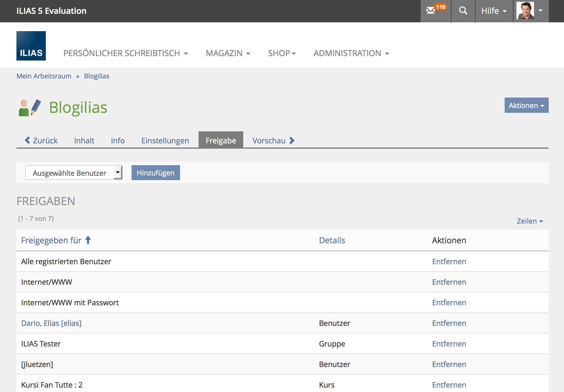Click Mein Arbeitsraum breadcrumb
Screen dimensions: 564x392
click(44, 76)
